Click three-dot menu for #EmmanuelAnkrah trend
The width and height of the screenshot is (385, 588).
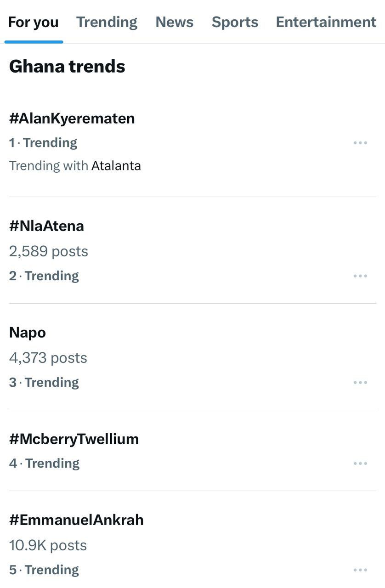pyautogui.click(x=360, y=570)
